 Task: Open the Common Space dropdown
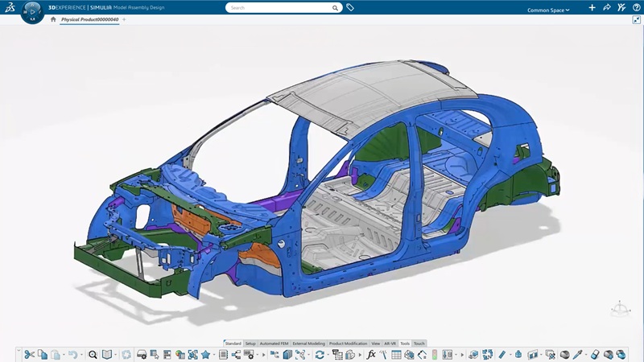pos(548,10)
